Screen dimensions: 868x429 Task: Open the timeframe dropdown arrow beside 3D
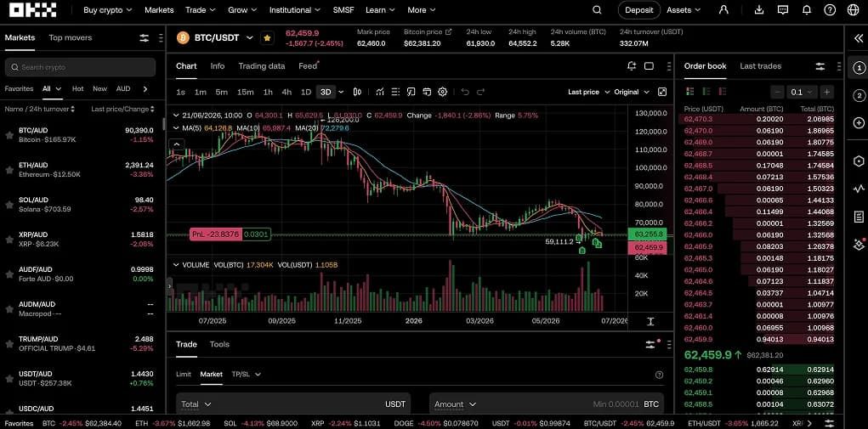[x=341, y=92]
